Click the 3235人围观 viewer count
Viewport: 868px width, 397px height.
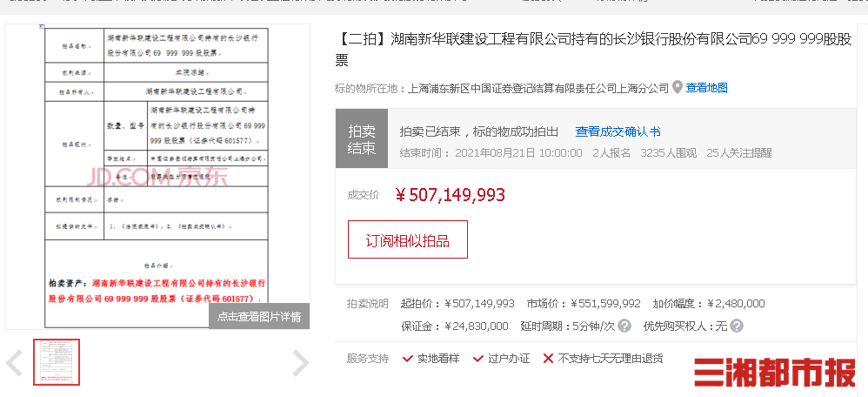(668, 153)
